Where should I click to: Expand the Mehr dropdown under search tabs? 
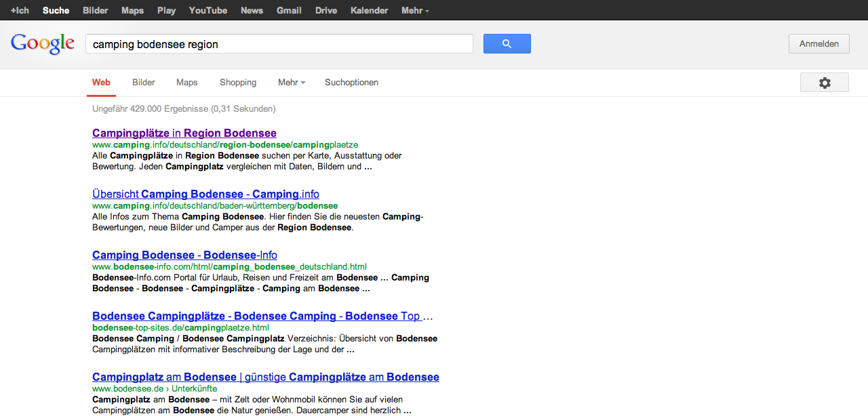click(291, 83)
